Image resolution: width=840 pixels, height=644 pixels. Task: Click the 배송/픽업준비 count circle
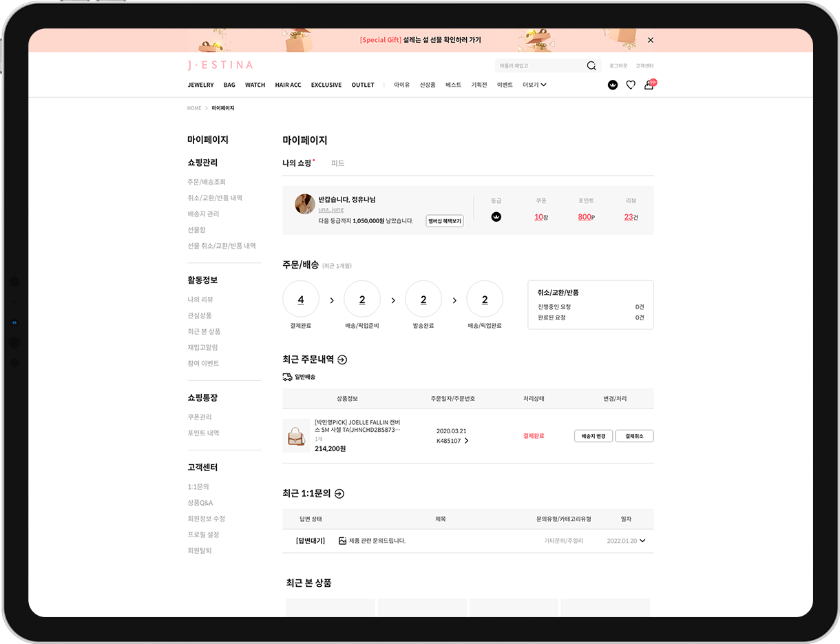coord(362,299)
